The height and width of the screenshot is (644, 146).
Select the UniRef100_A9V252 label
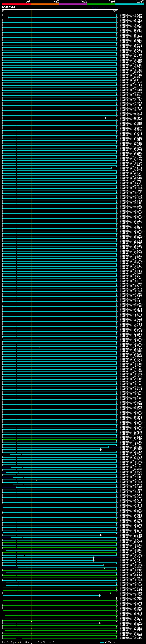pos(131,469)
